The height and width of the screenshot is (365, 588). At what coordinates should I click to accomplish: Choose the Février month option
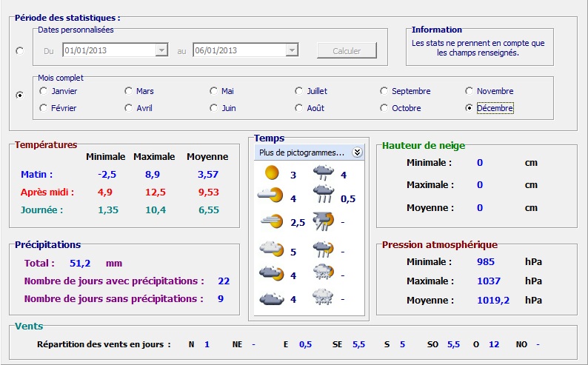pyautogui.click(x=58, y=108)
